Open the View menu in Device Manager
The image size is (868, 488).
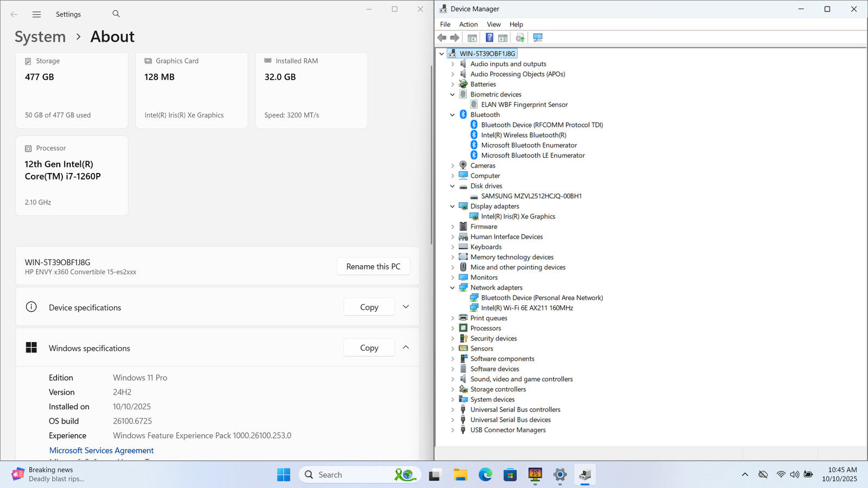[x=494, y=24]
